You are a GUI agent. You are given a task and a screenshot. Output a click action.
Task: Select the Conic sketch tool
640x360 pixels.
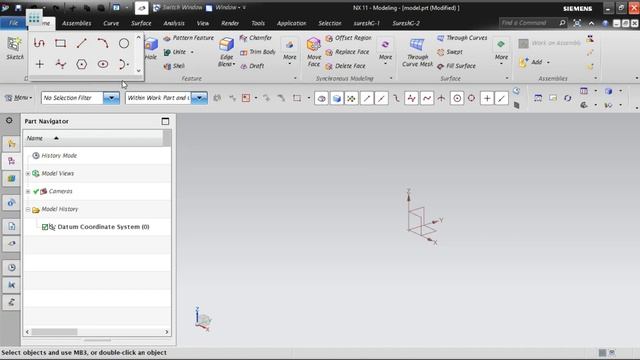[x=124, y=64]
